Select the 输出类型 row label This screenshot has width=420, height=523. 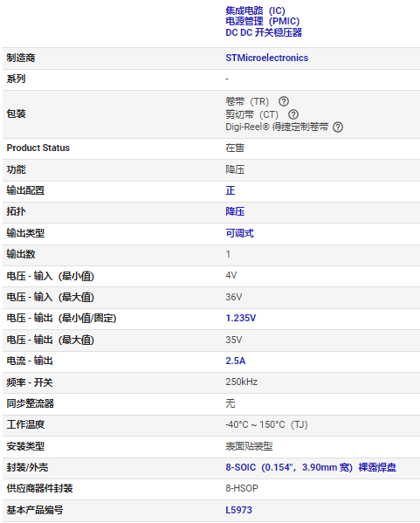coord(25,233)
